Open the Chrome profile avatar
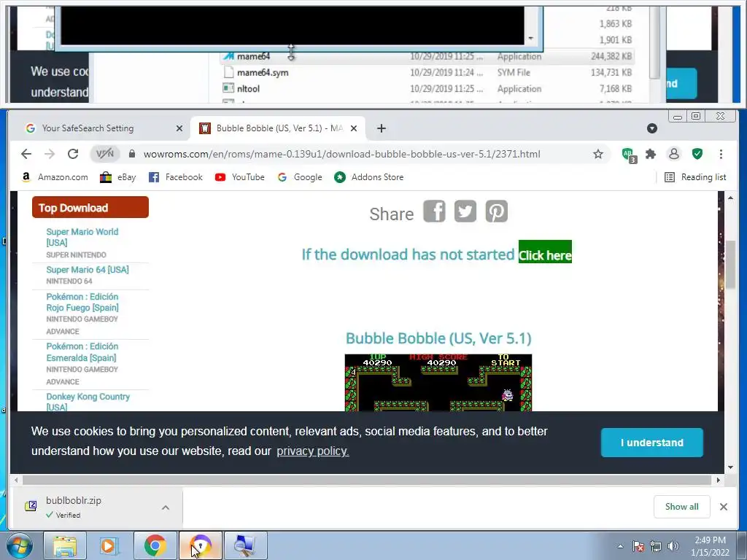The height and width of the screenshot is (560, 747). point(673,154)
